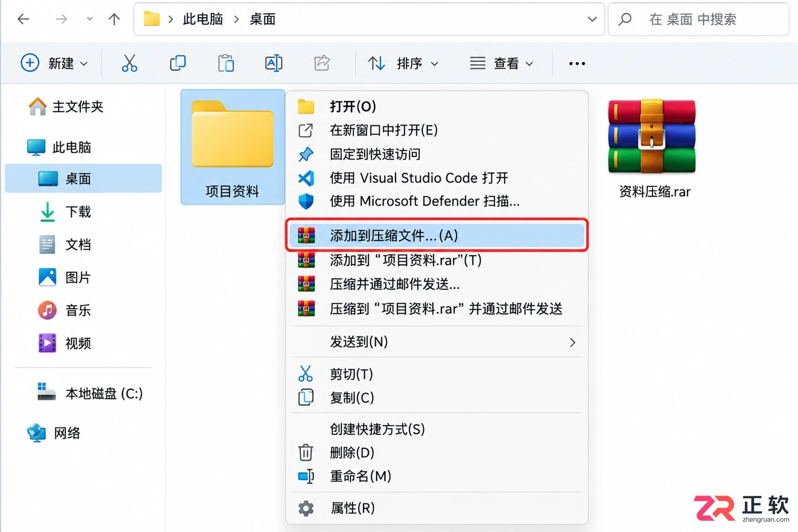
Task: Choose 属性(R) in context menu
Action: click(437, 508)
